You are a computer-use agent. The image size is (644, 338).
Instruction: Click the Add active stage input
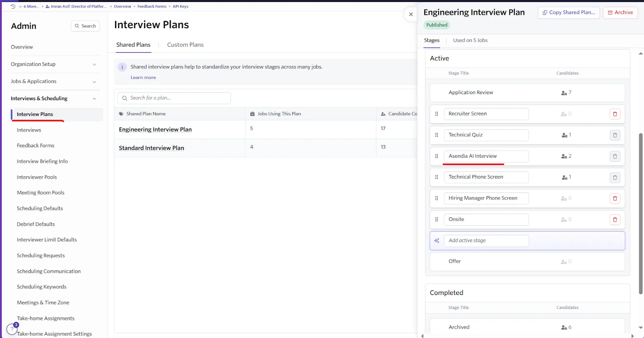point(486,241)
